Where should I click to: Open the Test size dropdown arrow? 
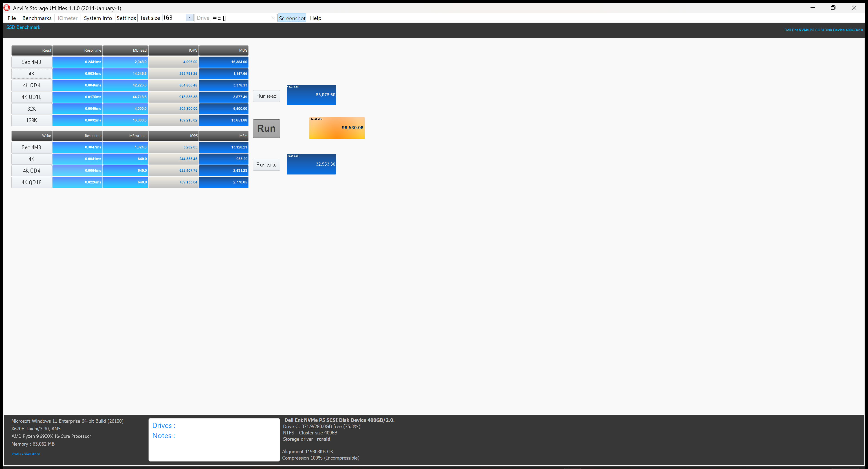190,18
